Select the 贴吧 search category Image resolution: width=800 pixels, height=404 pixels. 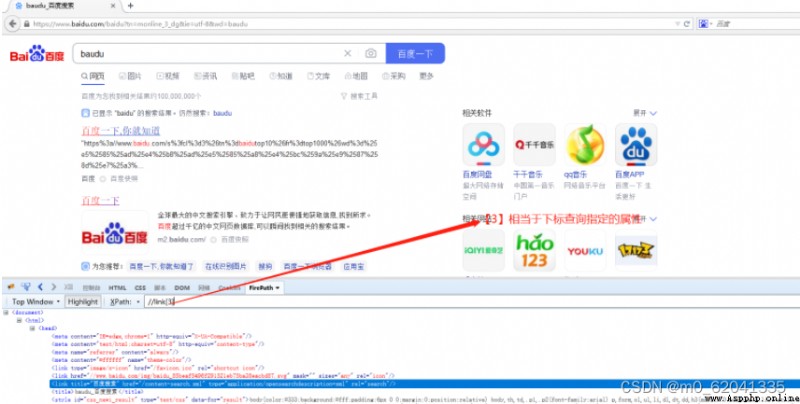(x=243, y=76)
